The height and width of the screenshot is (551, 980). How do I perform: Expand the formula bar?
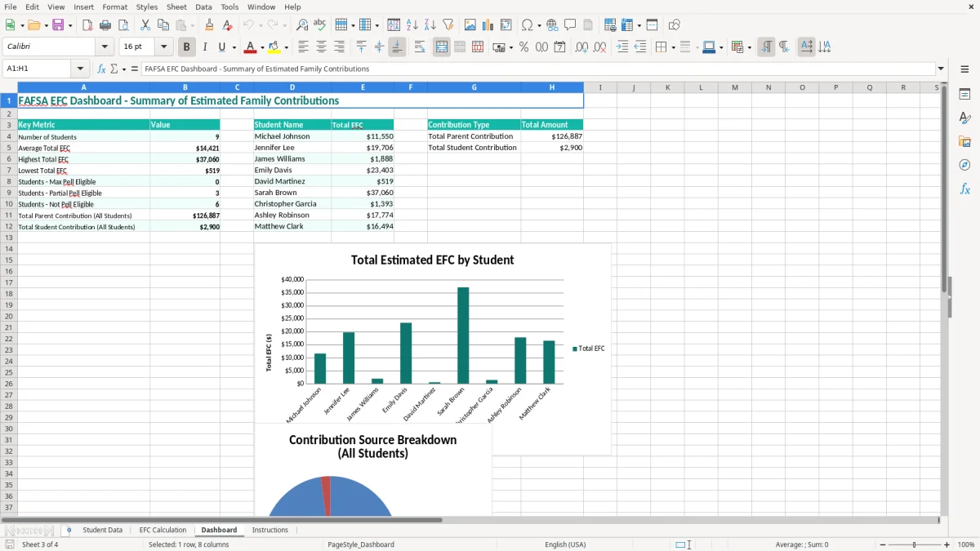tap(941, 69)
